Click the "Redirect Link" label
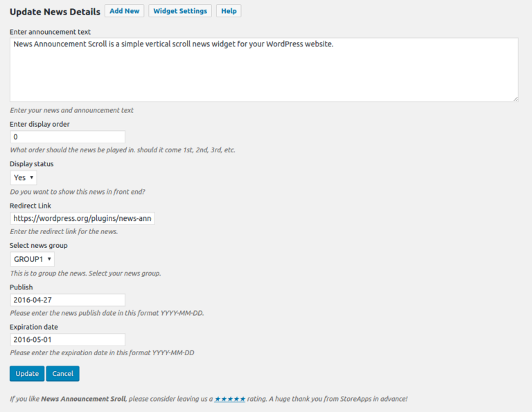Screen dimensions: 532x412 [30, 206]
